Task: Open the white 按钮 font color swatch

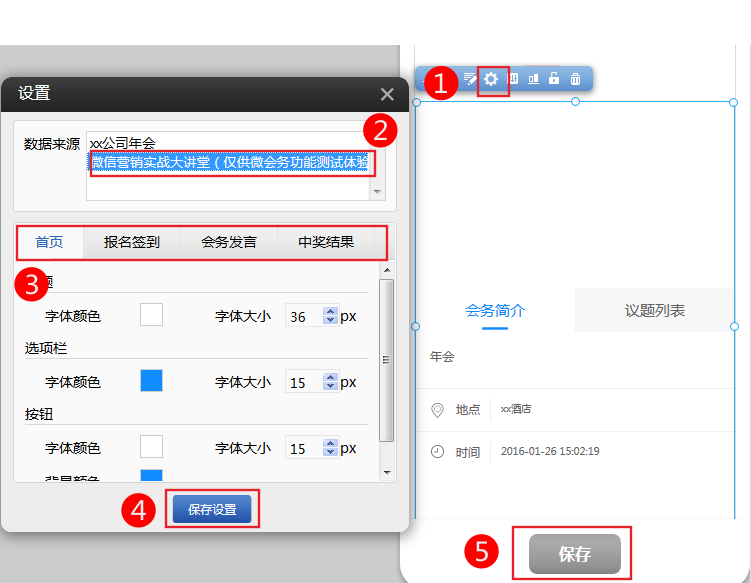Action: pyautogui.click(x=151, y=448)
